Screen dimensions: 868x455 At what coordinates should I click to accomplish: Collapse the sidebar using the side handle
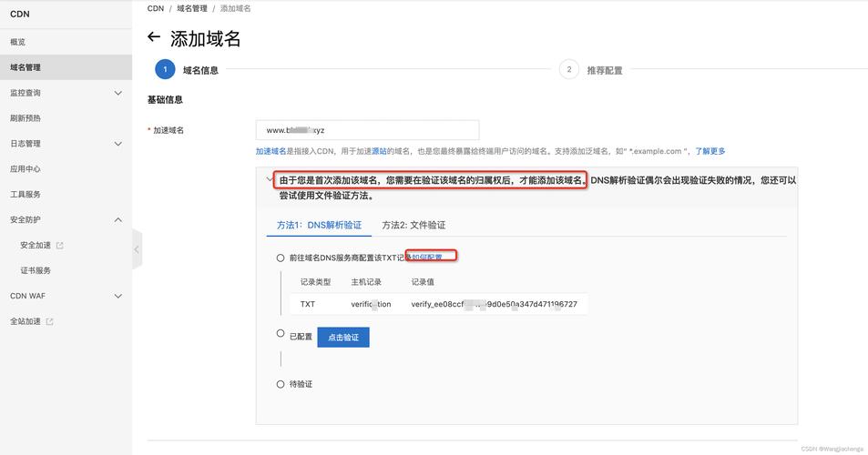(x=137, y=249)
